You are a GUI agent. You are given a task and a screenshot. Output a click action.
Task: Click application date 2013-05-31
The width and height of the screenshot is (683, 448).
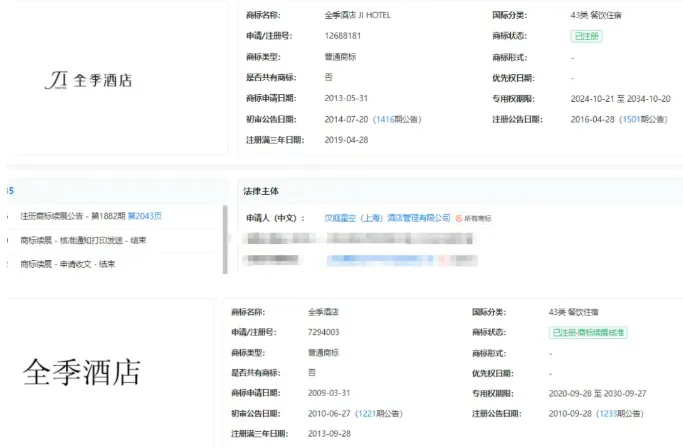point(346,98)
